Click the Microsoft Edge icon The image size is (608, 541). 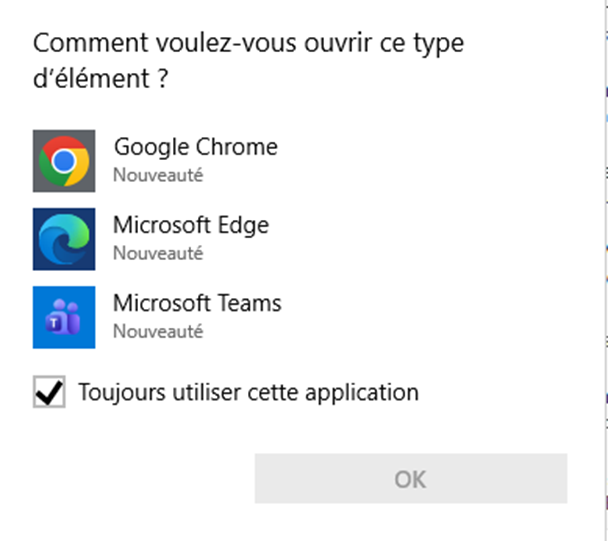tap(64, 239)
